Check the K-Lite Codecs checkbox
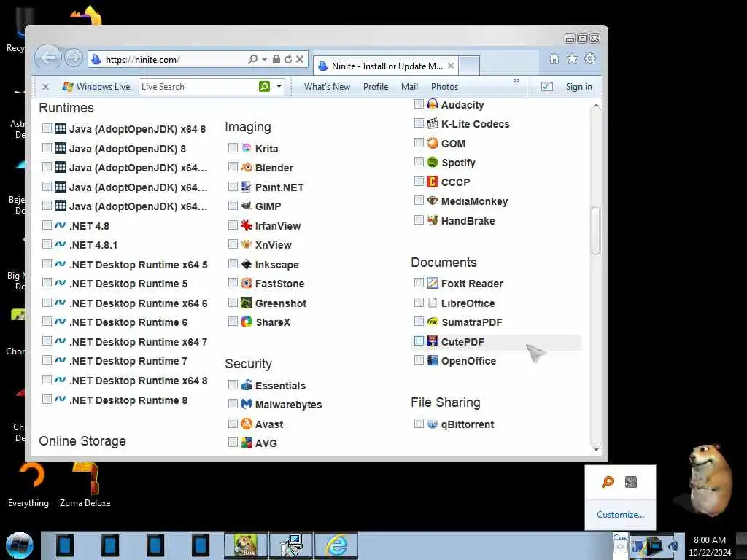 (x=419, y=123)
